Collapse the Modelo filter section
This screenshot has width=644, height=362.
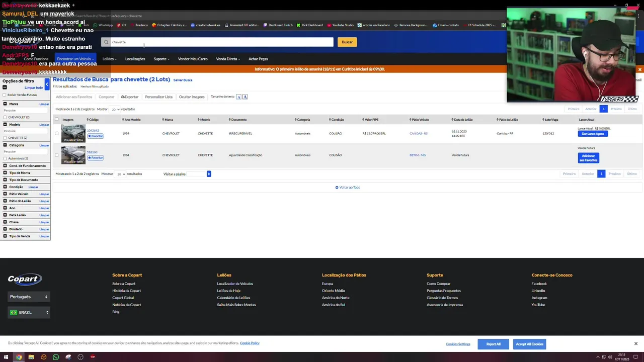5,125
